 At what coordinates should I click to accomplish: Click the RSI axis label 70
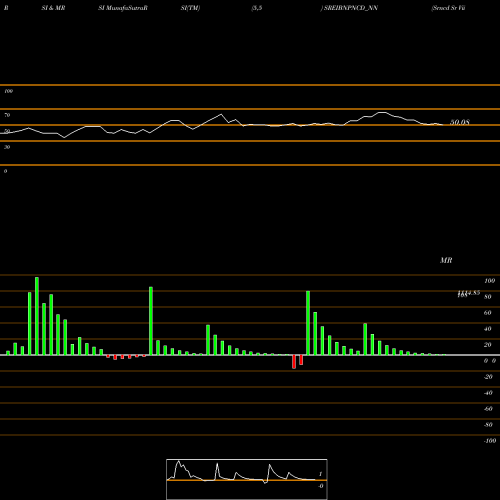(x=7, y=115)
